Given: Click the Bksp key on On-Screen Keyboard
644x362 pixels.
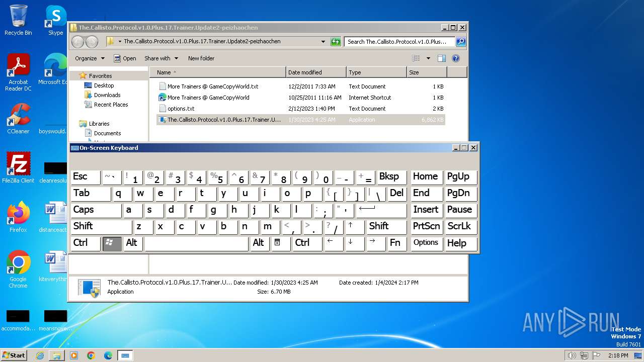Looking at the screenshot, I should click(392, 177).
